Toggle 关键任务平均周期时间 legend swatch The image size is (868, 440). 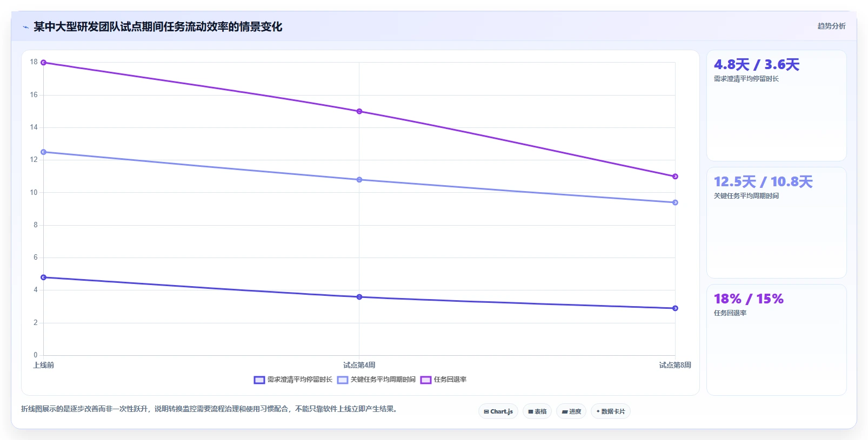[343, 380]
